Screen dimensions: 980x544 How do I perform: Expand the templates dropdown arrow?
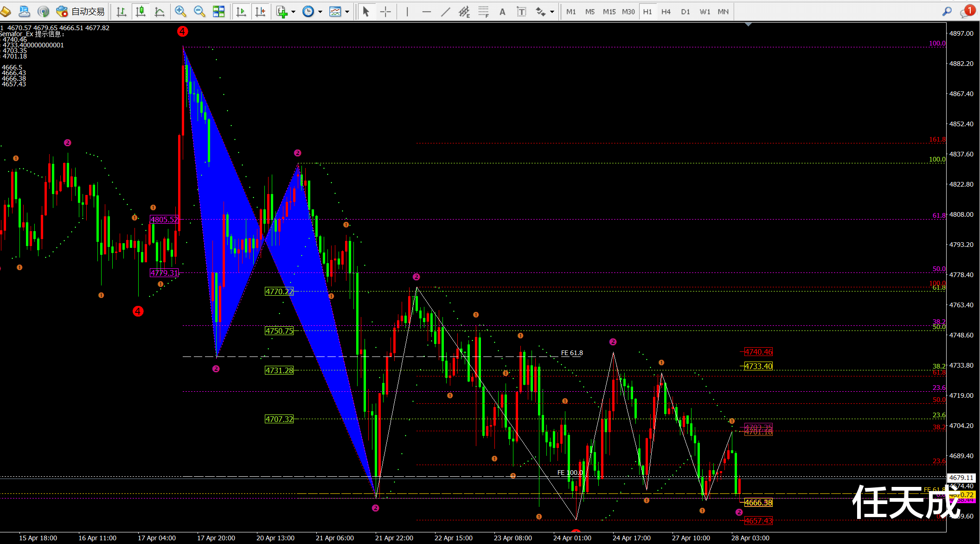[x=347, y=12]
